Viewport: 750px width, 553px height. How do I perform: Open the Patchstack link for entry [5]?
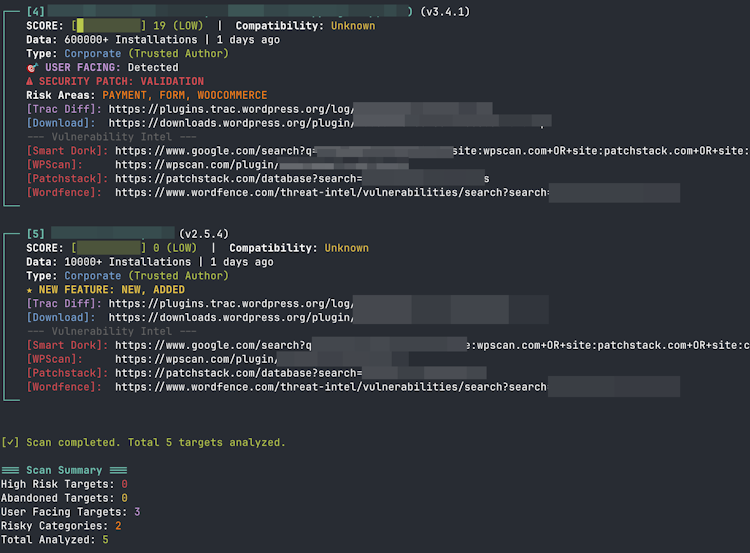point(301,373)
